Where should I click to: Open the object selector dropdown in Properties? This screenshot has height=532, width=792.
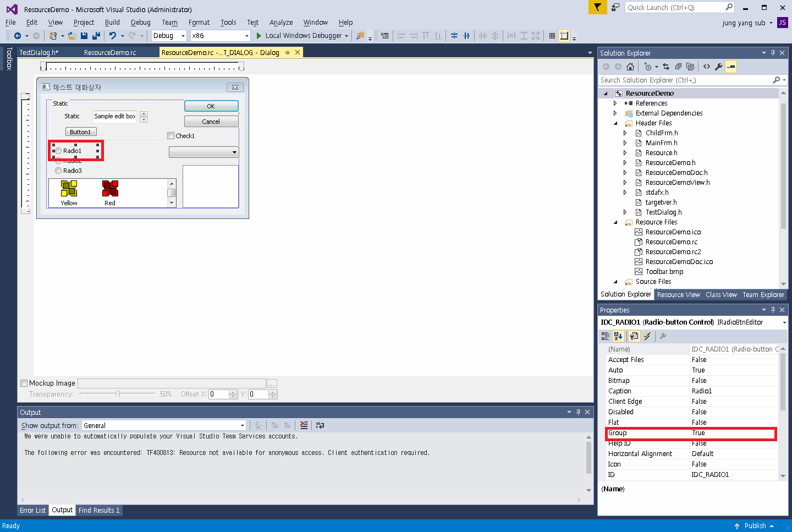[784, 322]
